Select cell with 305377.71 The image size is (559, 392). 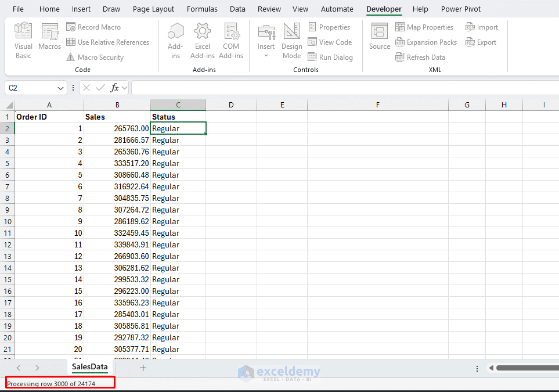(117, 349)
